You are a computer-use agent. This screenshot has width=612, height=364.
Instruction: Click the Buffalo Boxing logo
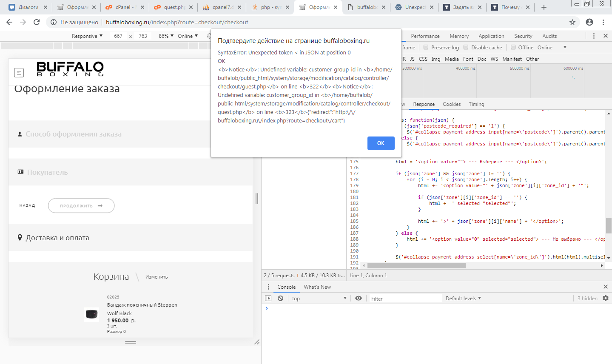coord(70,69)
